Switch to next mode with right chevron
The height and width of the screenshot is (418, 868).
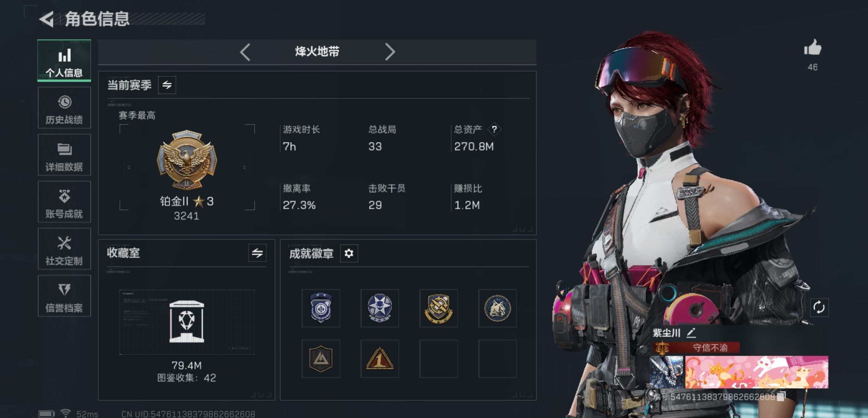point(390,52)
